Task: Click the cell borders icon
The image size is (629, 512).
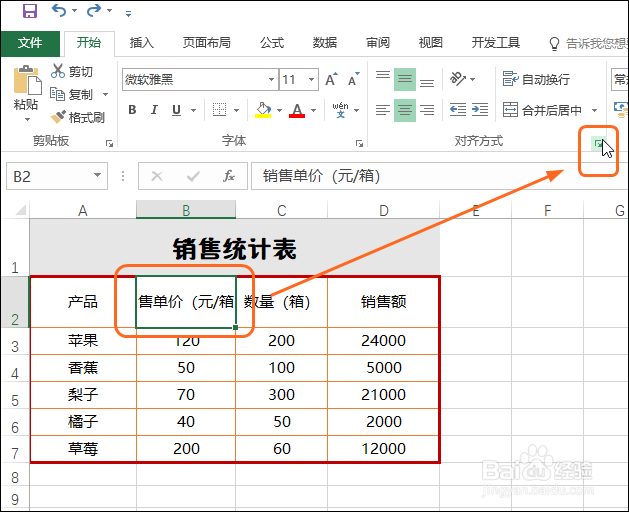Action: (219, 110)
